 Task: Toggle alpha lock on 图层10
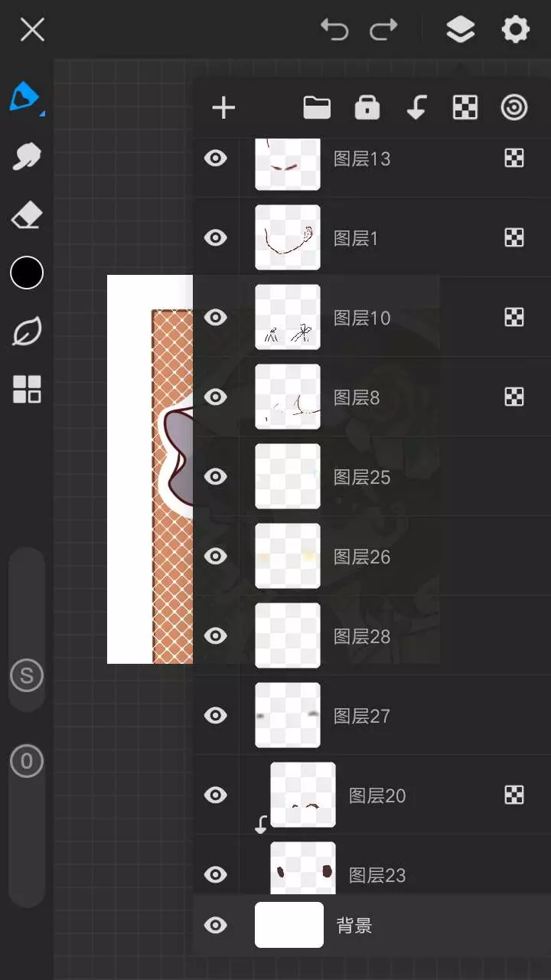coord(514,317)
